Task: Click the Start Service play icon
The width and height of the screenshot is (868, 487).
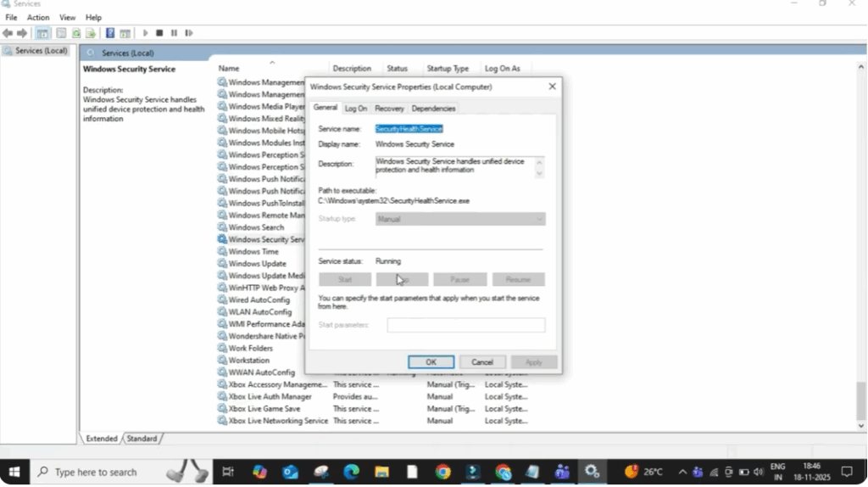Action: pyautogui.click(x=145, y=33)
